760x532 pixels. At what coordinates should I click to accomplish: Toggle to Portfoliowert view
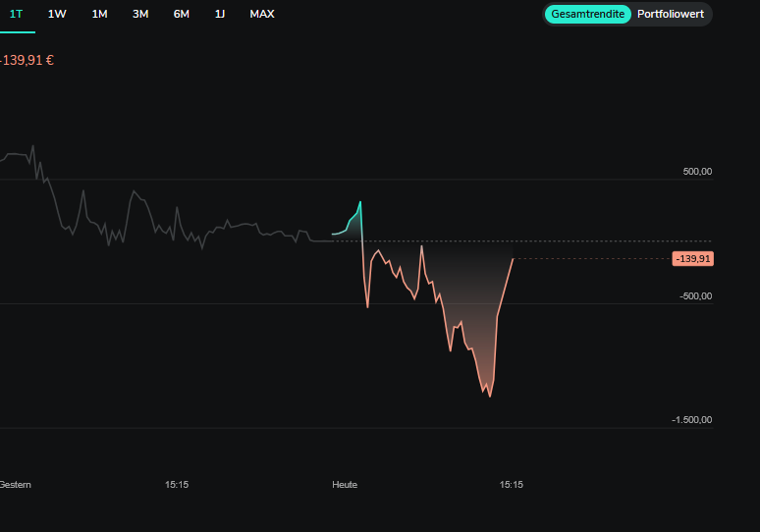click(671, 14)
